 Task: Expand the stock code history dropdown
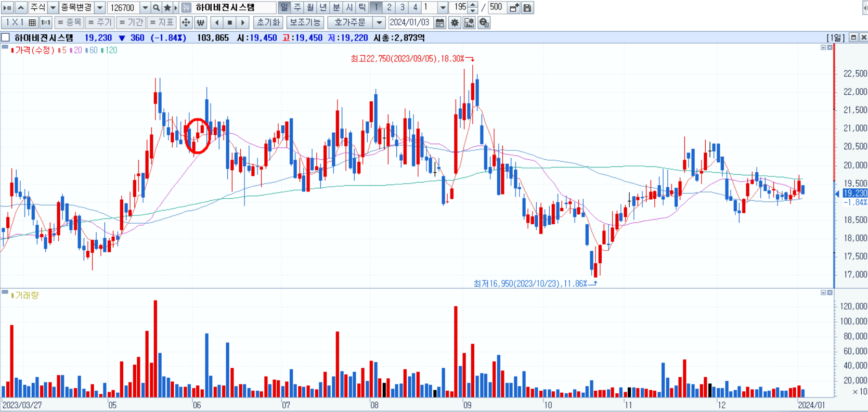145,8
